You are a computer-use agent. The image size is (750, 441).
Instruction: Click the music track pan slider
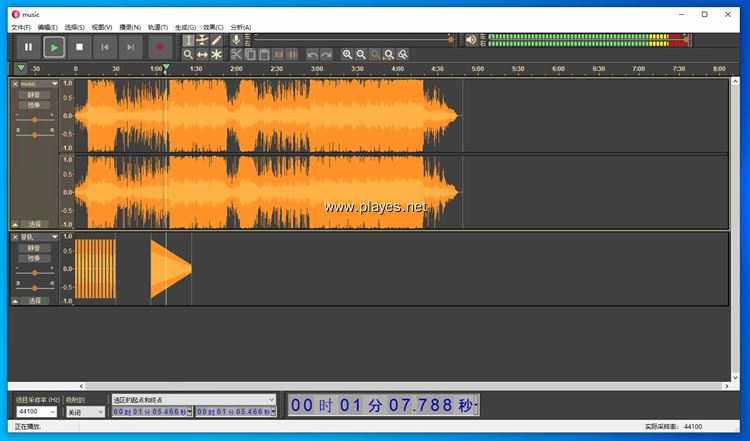(x=34, y=135)
